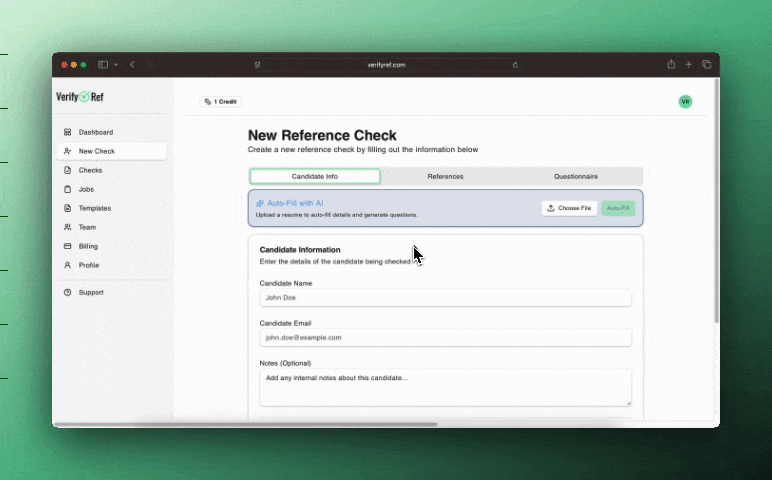Click the VR user avatar
Viewport: 772px width, 480px height.
click(x=685, y=102)
